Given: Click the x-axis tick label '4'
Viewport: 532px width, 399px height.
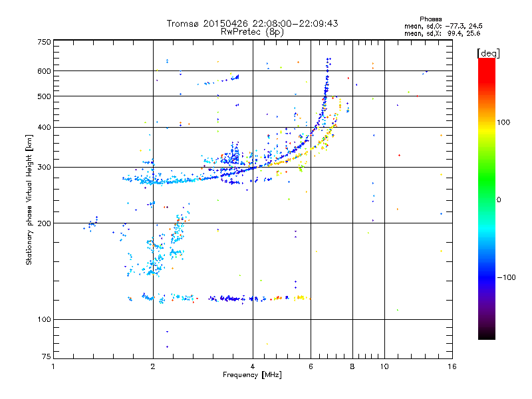Looking at the screenshot, I should click(x=253, y=366).
